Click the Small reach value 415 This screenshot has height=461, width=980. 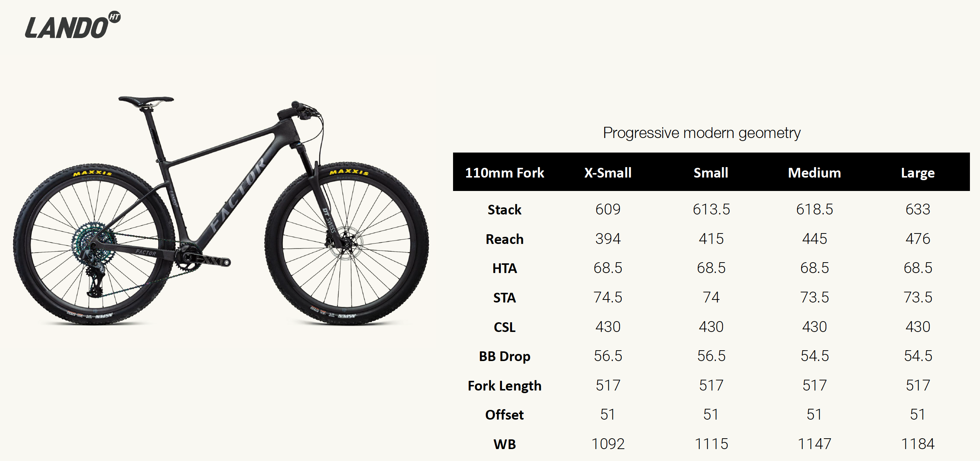click(711, 239)
